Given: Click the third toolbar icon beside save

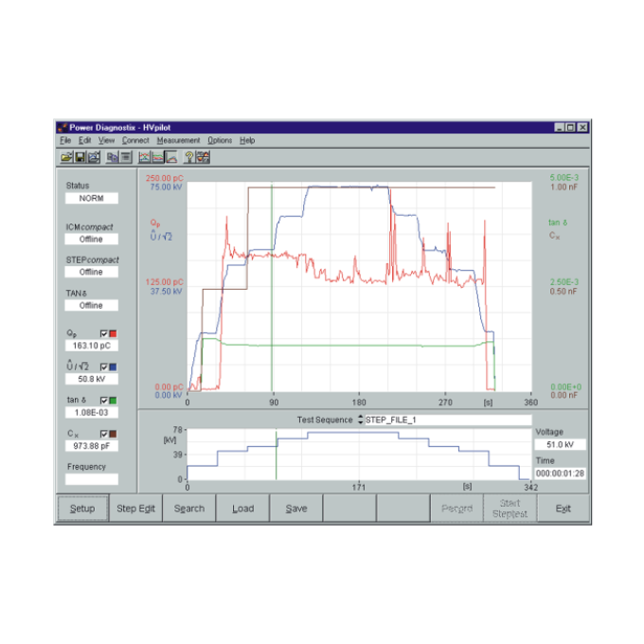Looking at the screenshot, I should pos(93,157).
